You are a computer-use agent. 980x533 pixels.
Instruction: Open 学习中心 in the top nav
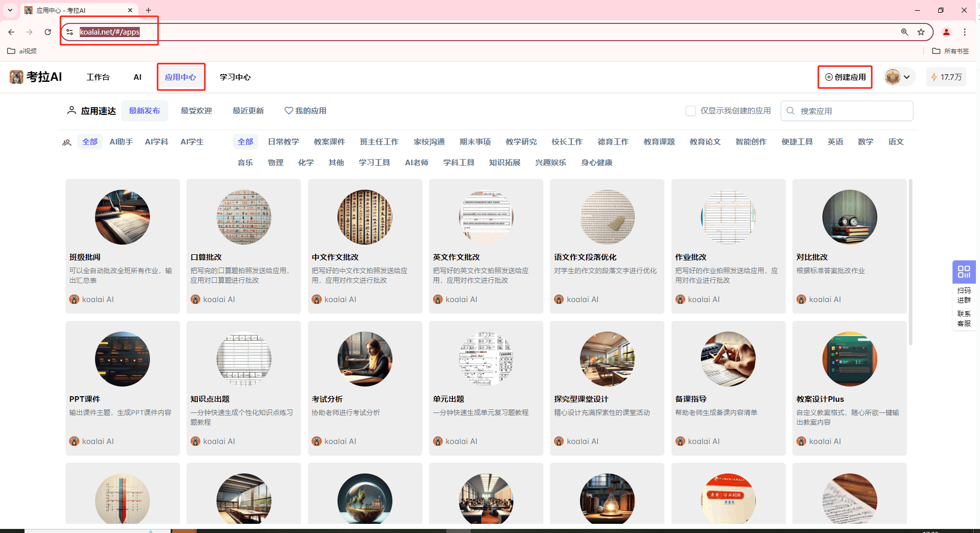point(235,77)
